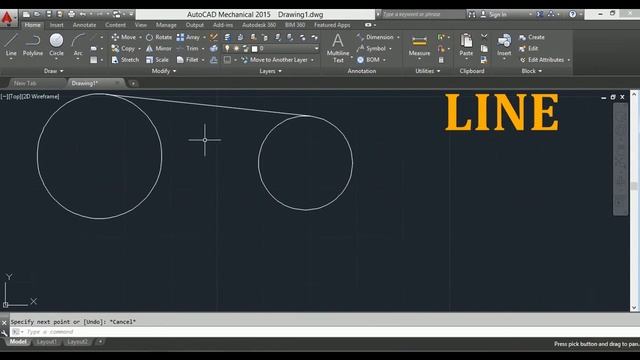Viewport: 640px width, 360px height.
Task: Toggle layer on/off lightbulb icon
Action: click(227, 49)
